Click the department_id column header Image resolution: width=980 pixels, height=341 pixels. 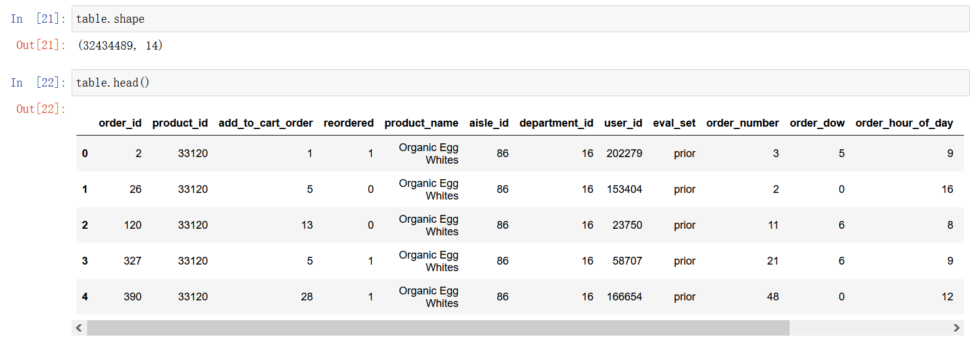[x=556, y=123]
